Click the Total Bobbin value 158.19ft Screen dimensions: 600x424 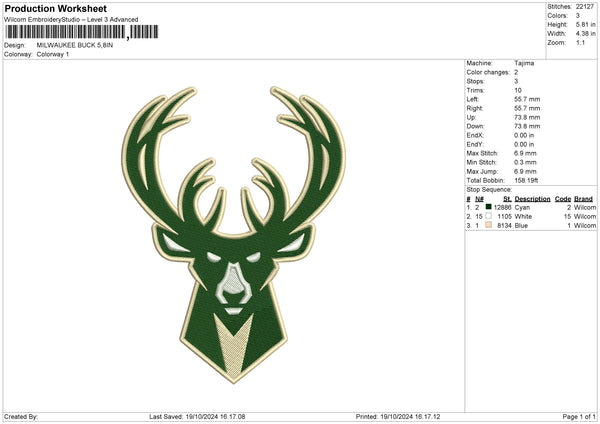[x=526, y=180]
